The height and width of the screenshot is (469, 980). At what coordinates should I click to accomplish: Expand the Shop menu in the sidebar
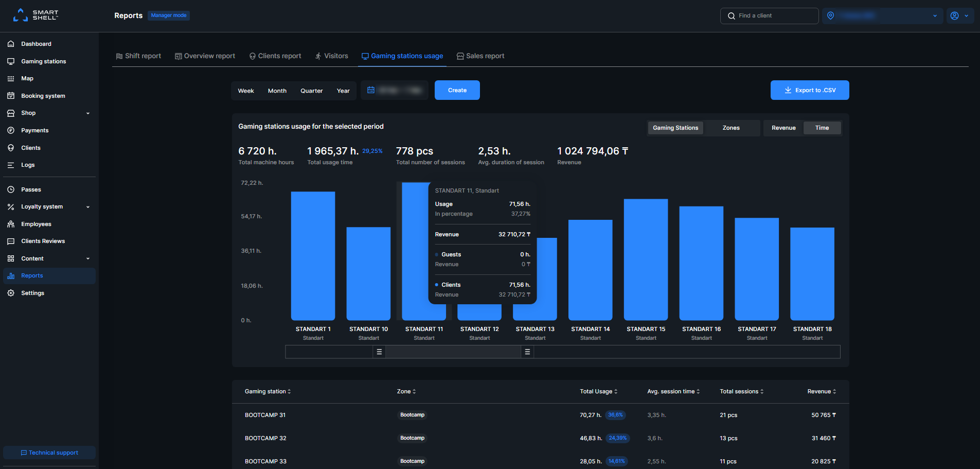pos(28,113)
